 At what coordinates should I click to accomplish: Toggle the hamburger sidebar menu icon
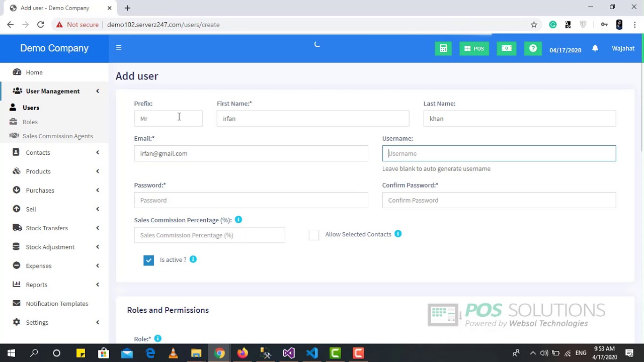tap(119, 48)
